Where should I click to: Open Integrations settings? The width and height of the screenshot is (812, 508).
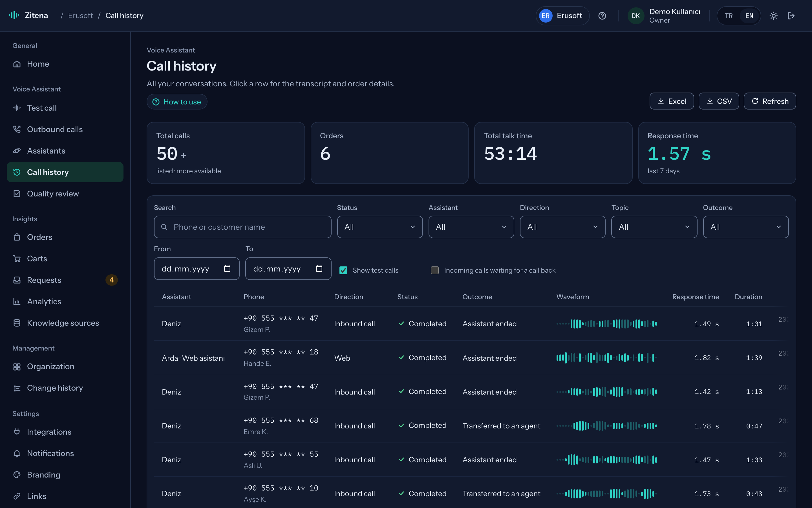click(65, 432)
